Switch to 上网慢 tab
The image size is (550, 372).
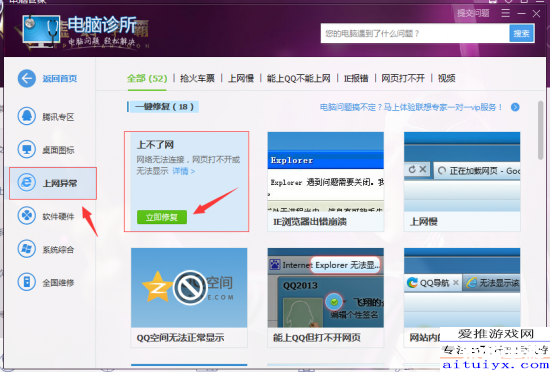(241, 78)
